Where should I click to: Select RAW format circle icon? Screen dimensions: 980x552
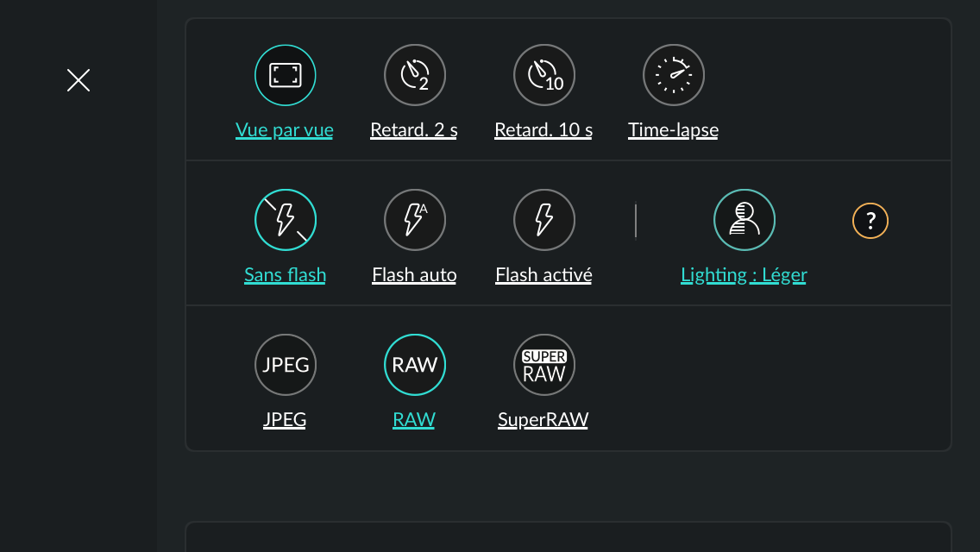pos(414,365)
